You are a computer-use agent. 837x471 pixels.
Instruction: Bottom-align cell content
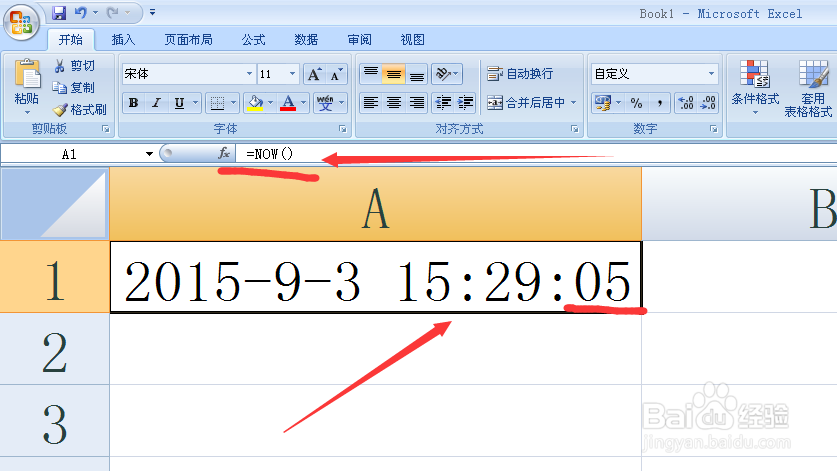point(416,74)
